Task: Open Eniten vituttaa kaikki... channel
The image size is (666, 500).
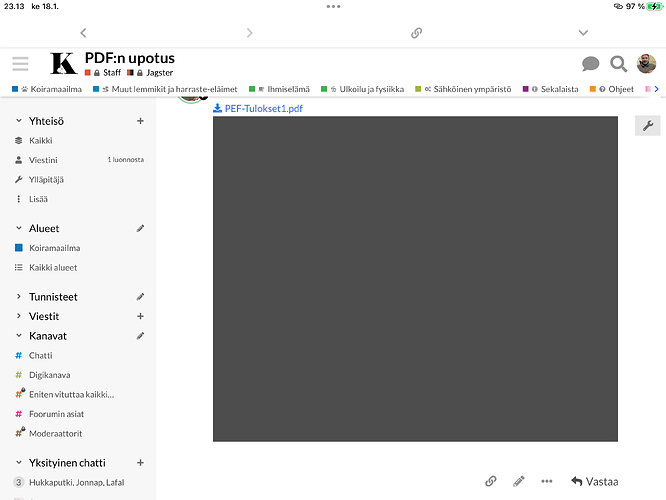Action: (x=71, y=395)
